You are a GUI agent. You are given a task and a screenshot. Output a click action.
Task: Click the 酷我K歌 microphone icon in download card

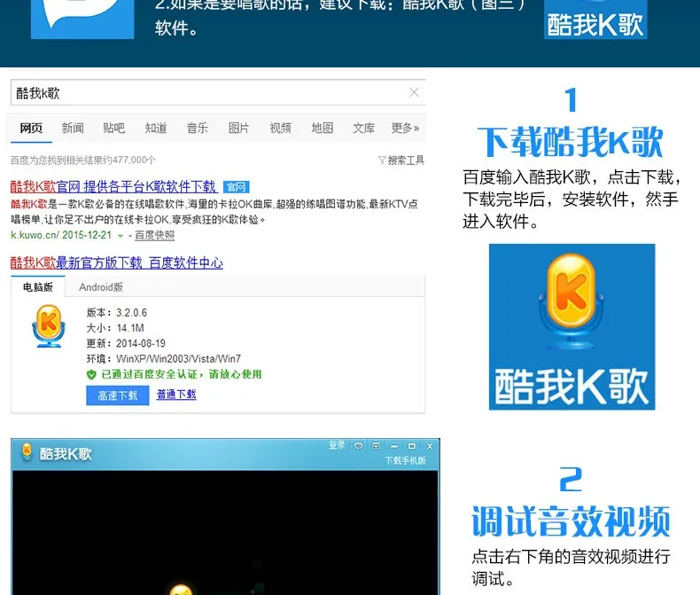tap(49, 326)
